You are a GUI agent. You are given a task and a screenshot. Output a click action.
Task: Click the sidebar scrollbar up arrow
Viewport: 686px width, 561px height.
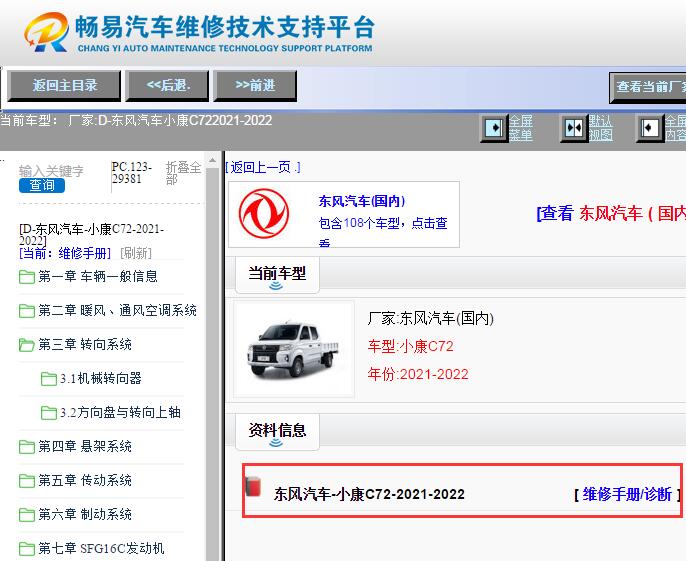click(213, 161)
